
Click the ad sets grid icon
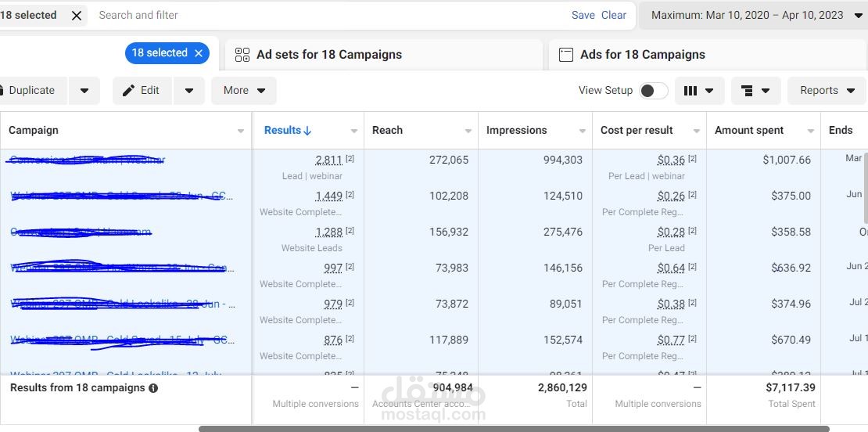(x=242, y=55)
